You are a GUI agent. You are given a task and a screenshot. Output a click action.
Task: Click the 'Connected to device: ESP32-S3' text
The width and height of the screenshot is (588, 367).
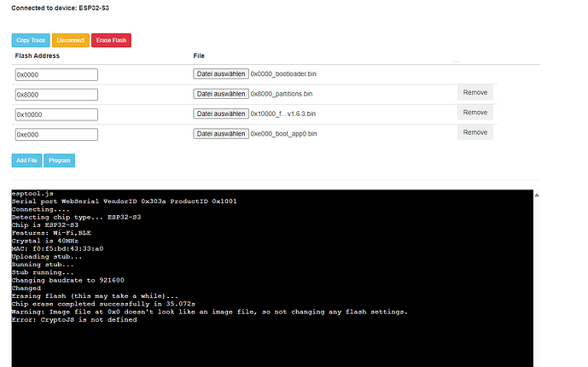[60, 8]
